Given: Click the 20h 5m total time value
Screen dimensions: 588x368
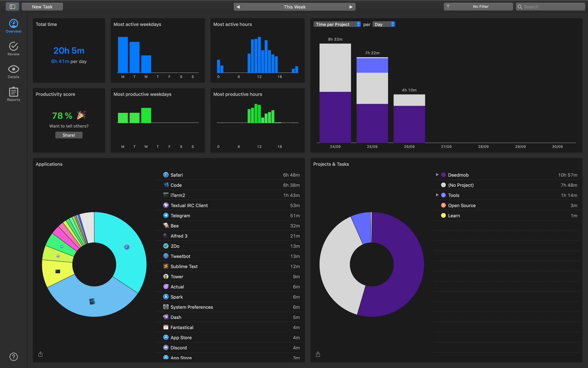Looking at the screenshot, I should click(69, 51).
